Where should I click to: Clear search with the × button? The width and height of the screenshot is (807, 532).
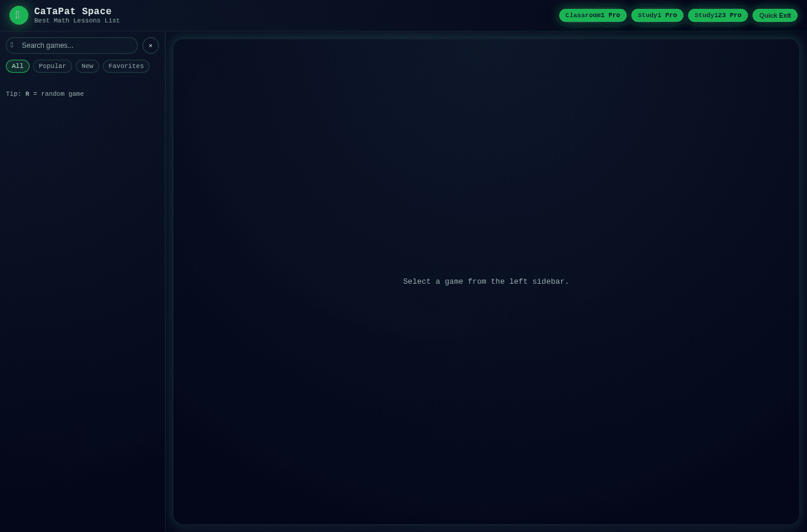(151, 46)
